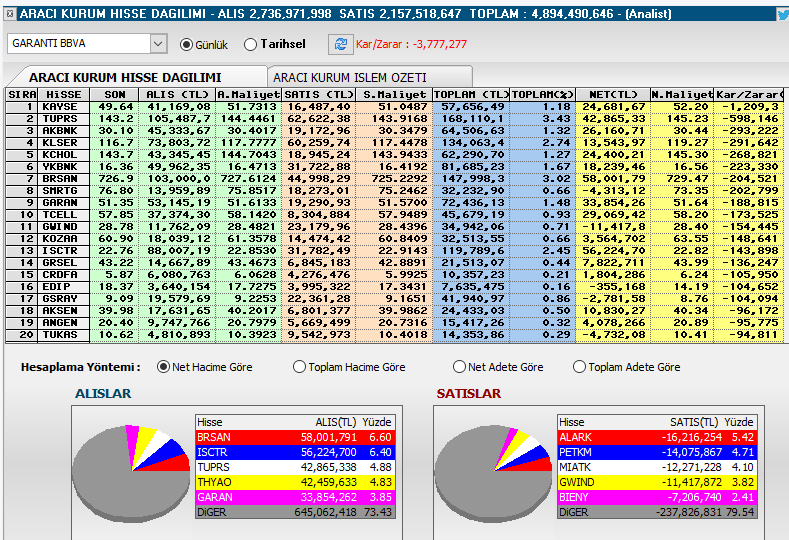Sort by the Kar/Zarar column header
The height and width of the screenshot is (540, 789).
[x=749, y=95]
